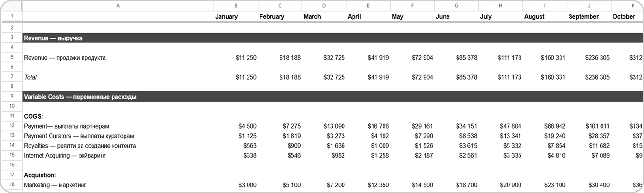Click row 5 header number
The width and height of the screenshot is (644, 193).
[x=11, y=58]
